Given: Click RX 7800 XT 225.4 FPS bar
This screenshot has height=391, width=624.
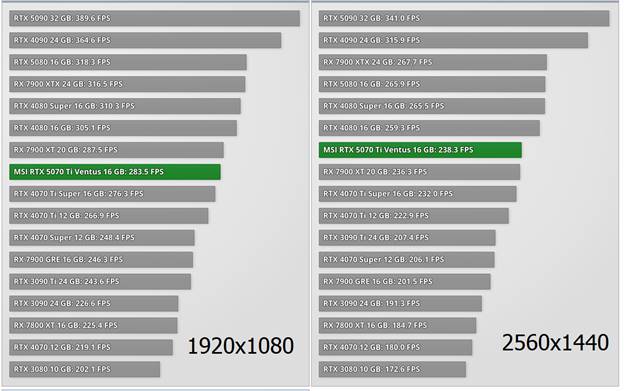Looking at the screenshot, I should (93, 325).
